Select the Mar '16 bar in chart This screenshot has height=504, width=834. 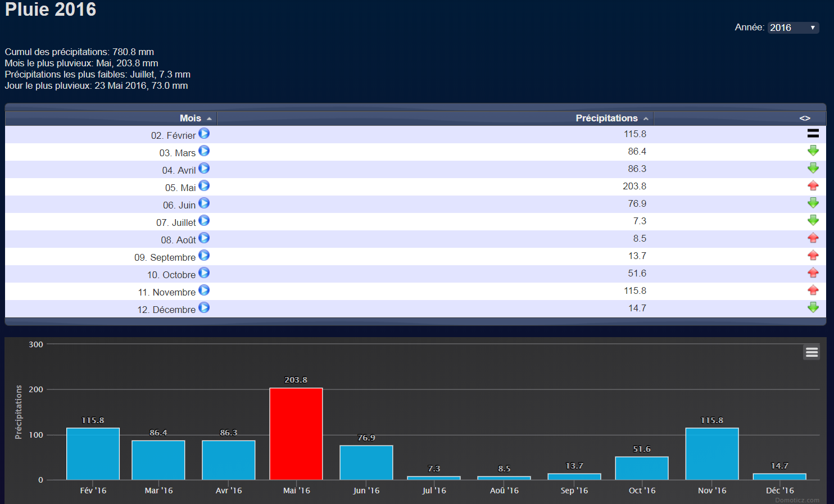pos(158,460)
